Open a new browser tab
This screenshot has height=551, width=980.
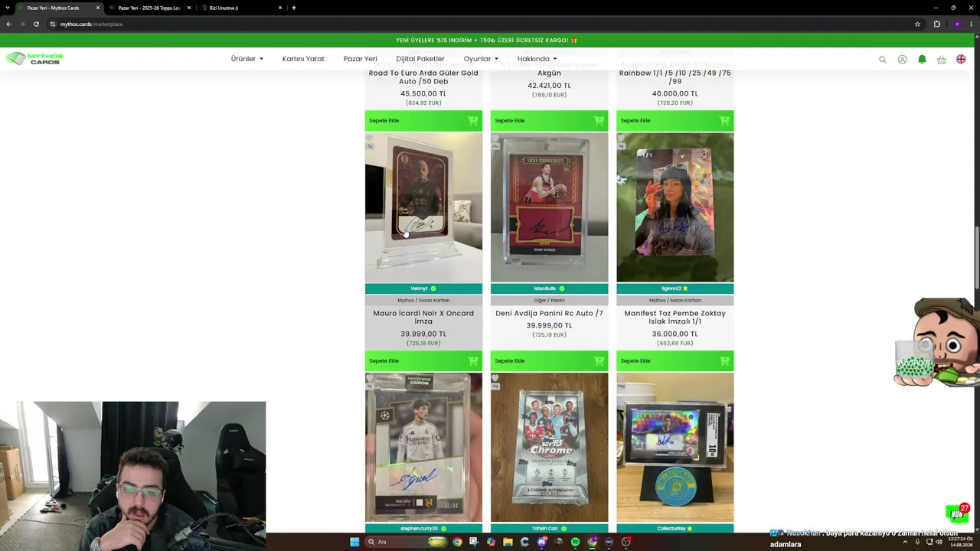(294, 8)
